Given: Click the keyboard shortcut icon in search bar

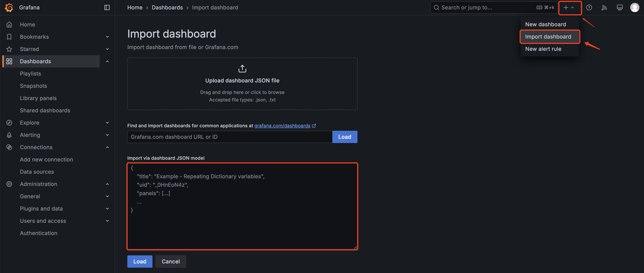Looking at the screenshot, I should (x=539, y=7).
